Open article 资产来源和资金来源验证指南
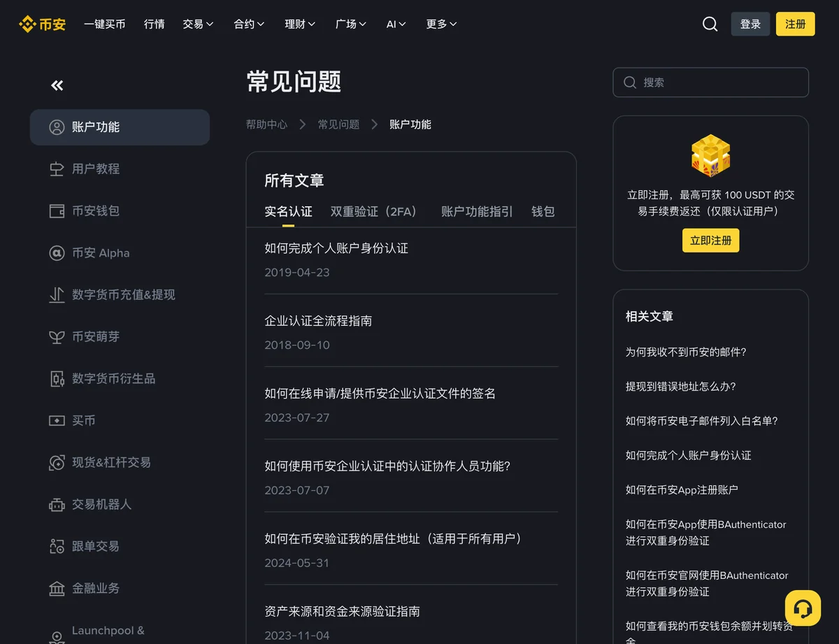The image size is (839, 644). click(342, 612)
